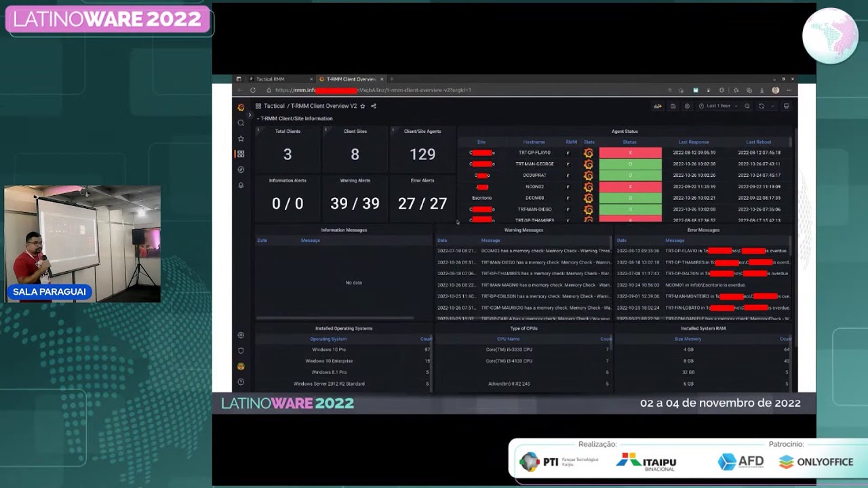
Task: Sort Agent Status by Last Reboot
Action: pyautogui.click(x=759, y=142)
